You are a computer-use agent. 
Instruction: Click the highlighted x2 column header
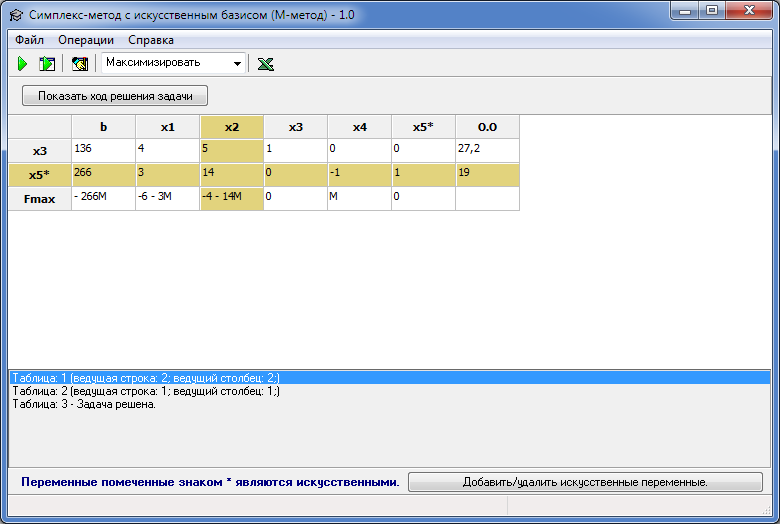point(232,127)
